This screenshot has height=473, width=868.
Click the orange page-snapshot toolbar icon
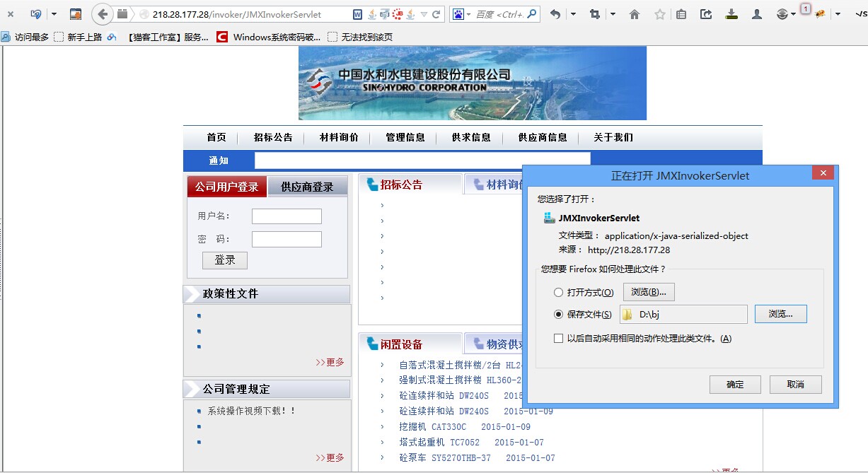76,14
